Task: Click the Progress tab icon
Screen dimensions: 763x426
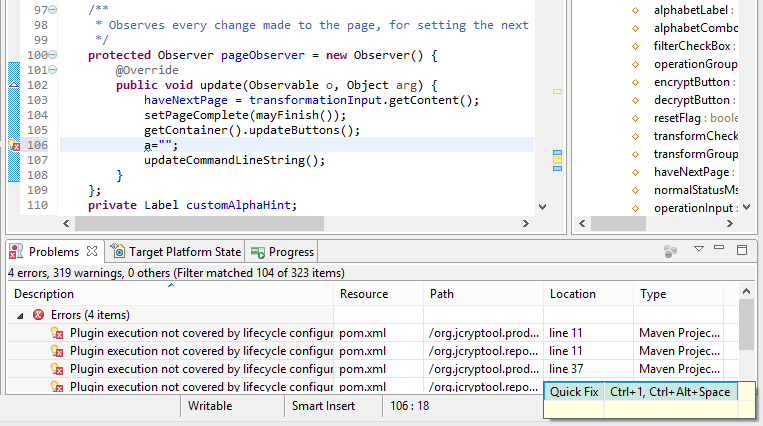Action: click(257, 252)
